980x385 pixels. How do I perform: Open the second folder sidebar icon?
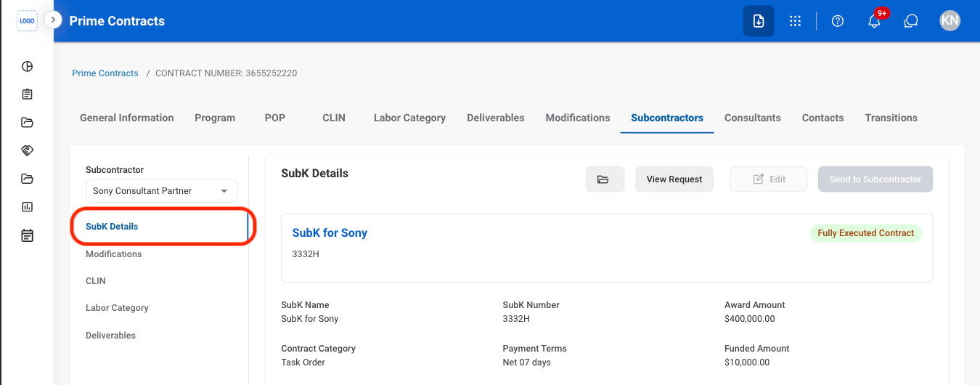pos(27,179)
